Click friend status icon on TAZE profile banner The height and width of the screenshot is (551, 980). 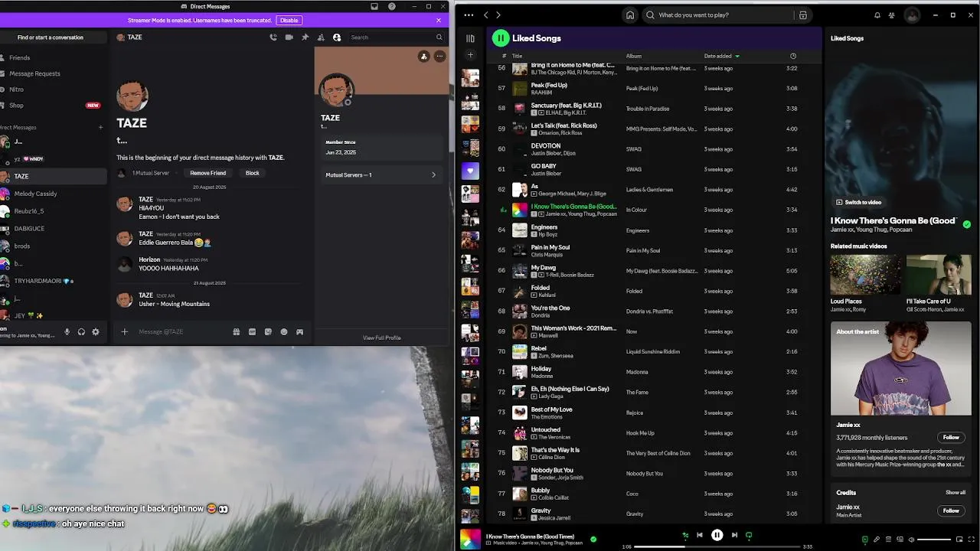423,56
